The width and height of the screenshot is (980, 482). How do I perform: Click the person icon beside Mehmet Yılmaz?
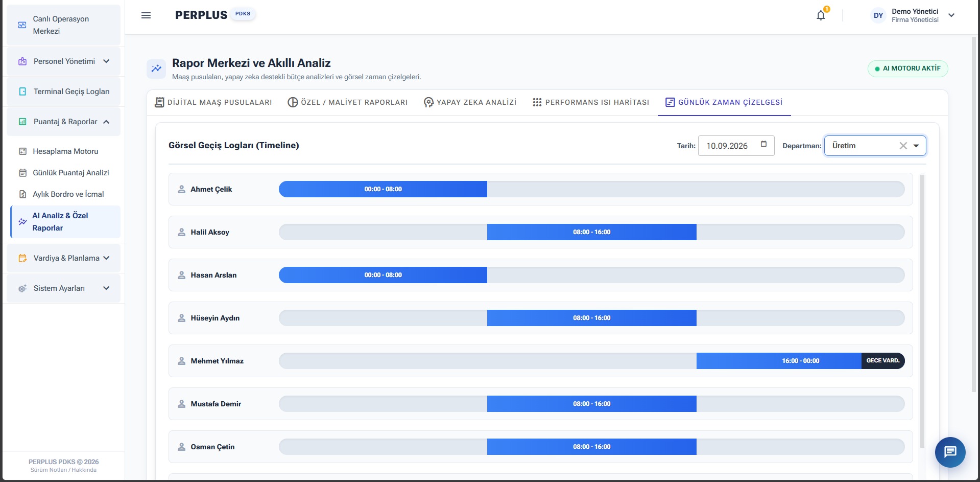pyautogui.click(x=181, y=361)
